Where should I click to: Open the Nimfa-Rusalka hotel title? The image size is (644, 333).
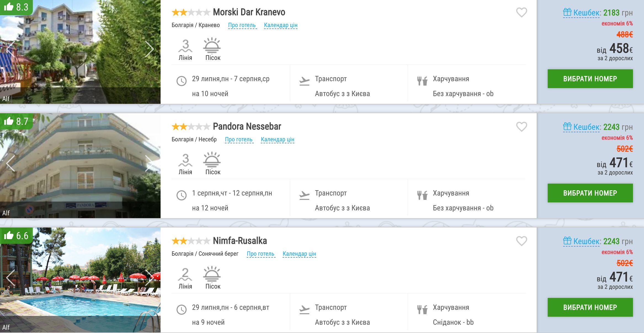(240, 241)
